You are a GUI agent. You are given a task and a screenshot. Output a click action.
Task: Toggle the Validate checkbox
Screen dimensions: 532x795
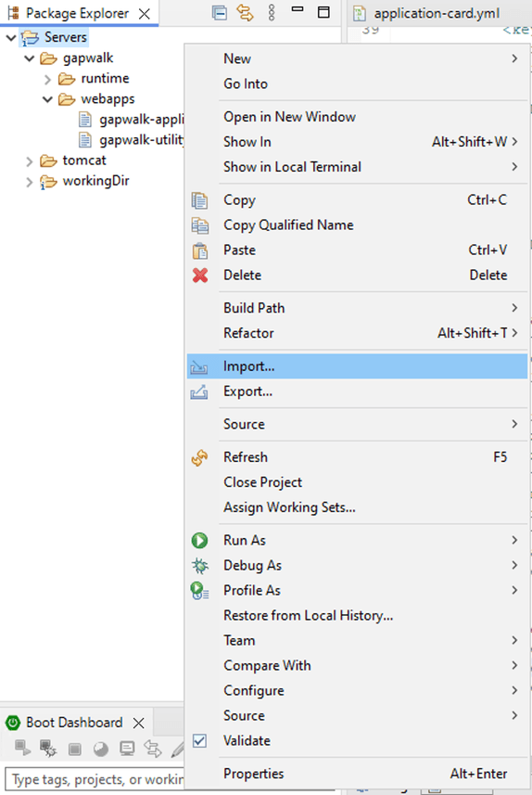pos(199,741)
